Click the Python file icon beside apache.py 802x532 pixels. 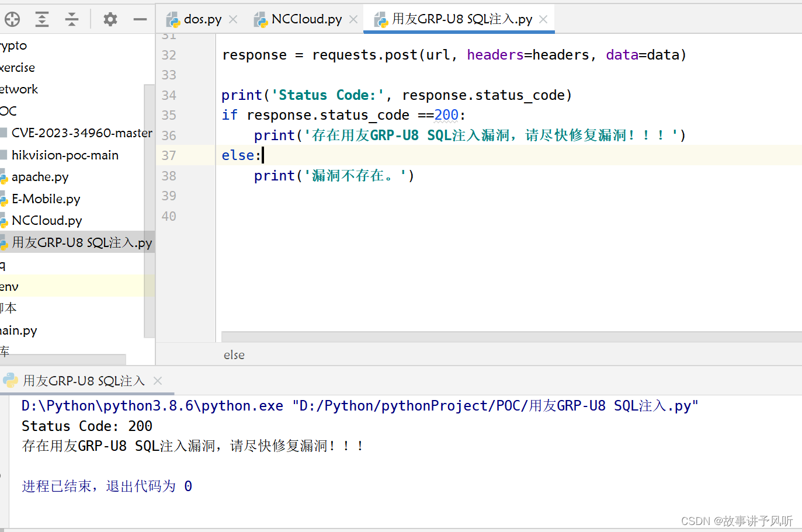(x=4, y=178)
